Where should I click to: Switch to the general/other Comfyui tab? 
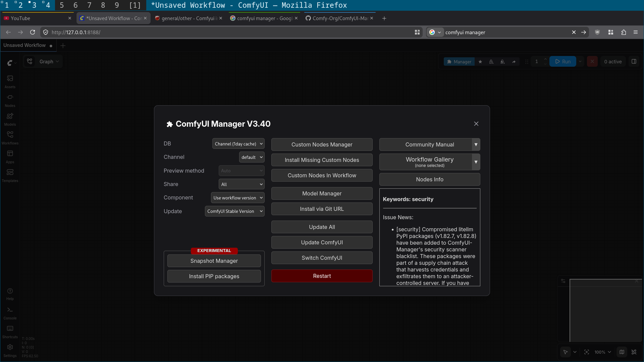pyautogui.click(x=189, y=18)
